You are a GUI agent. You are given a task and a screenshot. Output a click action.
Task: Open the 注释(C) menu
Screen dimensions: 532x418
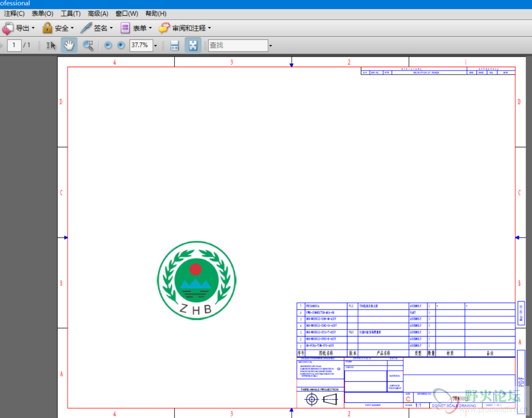coord(14,14)
